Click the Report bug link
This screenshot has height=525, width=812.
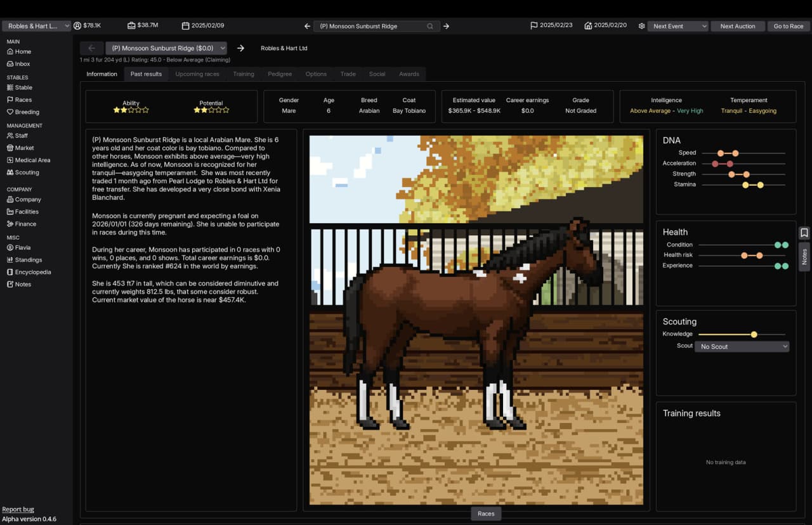click(x=18, y=509)
